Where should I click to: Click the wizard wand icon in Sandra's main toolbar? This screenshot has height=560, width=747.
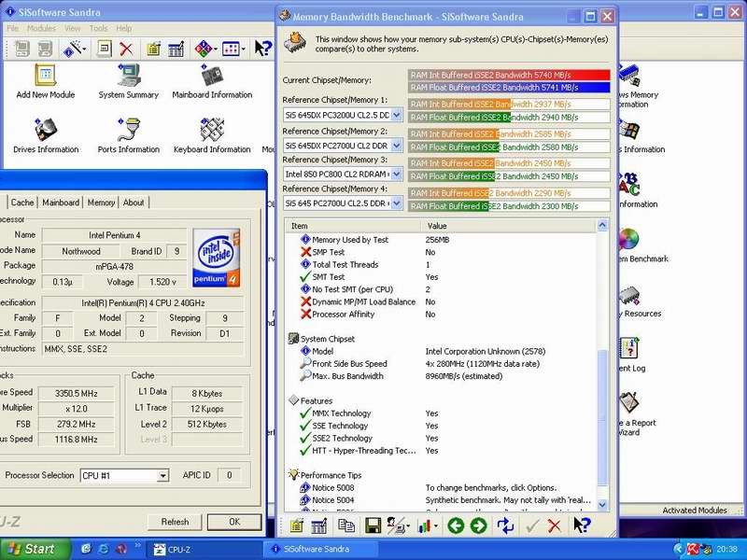coord(73,49)
